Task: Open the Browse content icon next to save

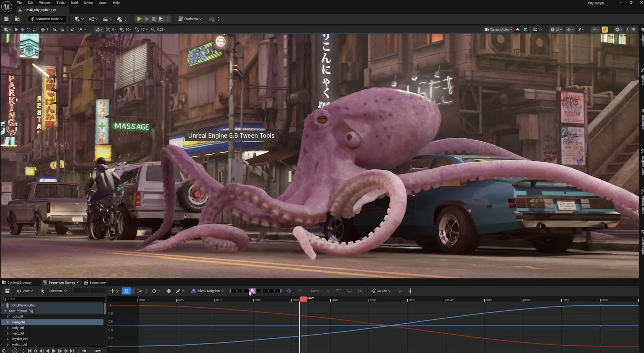Action: click(17, 19)
